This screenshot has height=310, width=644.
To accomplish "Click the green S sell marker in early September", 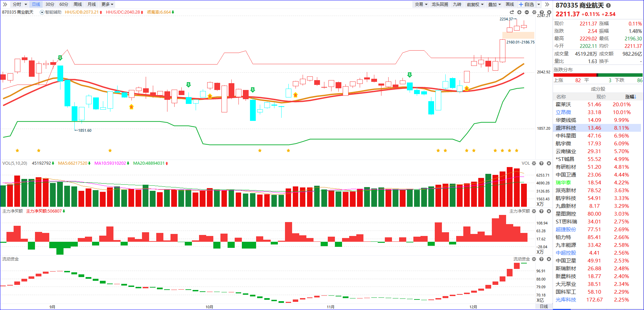I will pos(60,58).
